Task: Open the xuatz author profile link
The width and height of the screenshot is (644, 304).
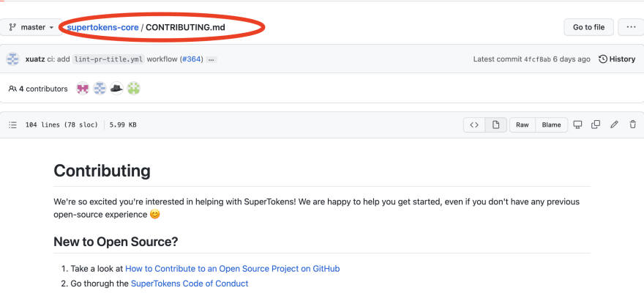Action: pyautogui.click(x=35, y=59)
